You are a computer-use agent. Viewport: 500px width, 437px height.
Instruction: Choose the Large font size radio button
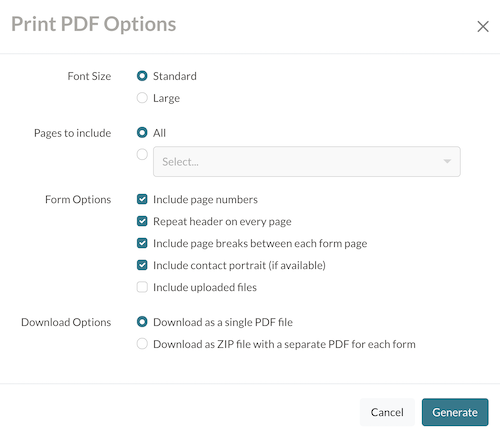click(x=142, y=98)
